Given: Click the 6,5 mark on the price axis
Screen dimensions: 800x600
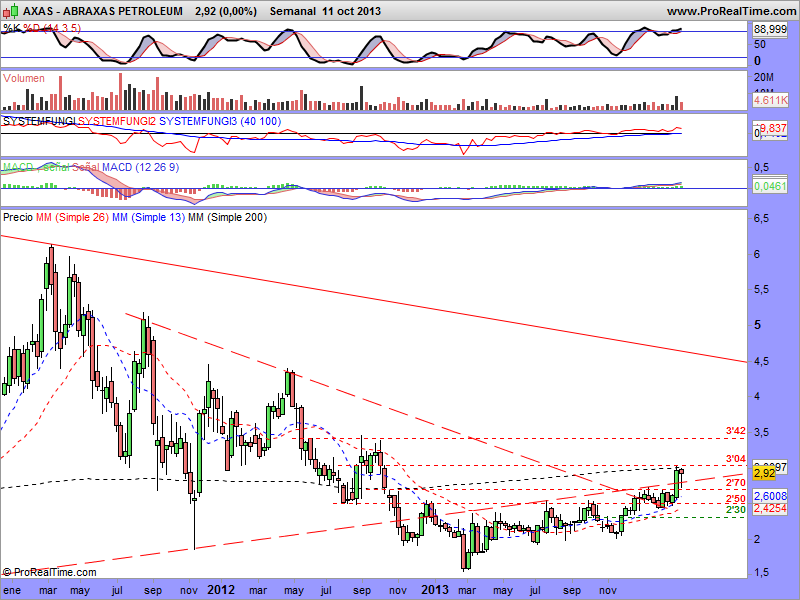Looking at the screenshot, I should coord(761,218).
